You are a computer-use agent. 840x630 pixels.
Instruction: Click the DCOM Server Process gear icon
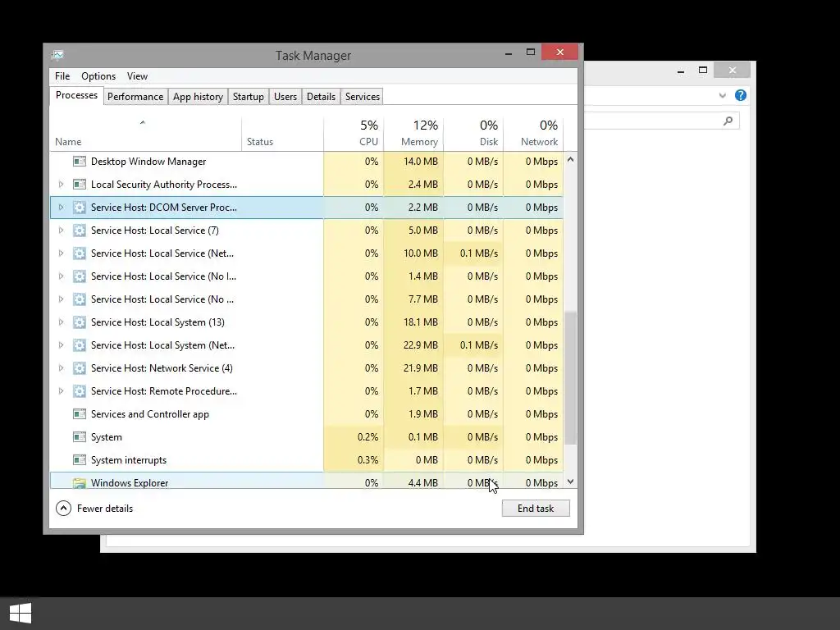(x=80, y=208)
